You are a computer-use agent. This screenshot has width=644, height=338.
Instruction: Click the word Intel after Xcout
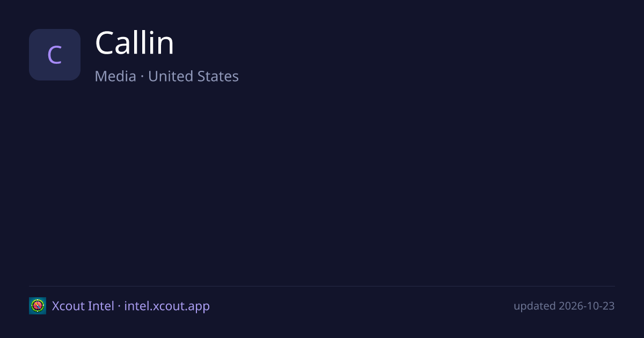point(101,306)
